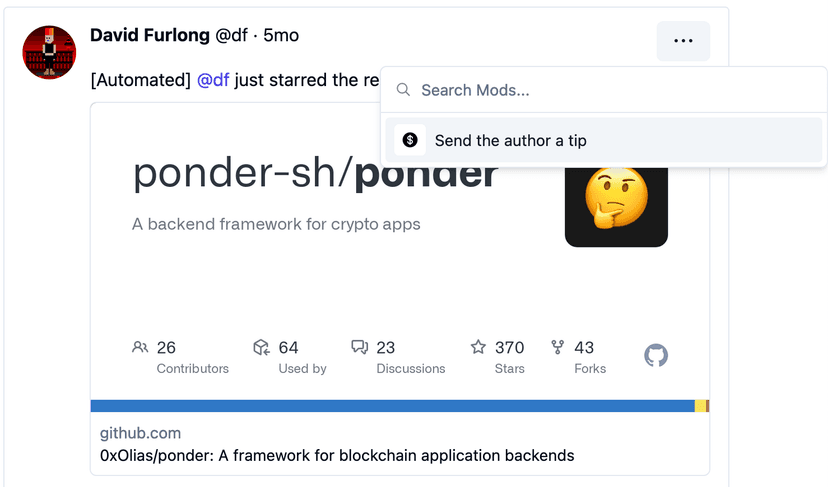Click the thinking emoji repo logo

(x=616, y=207)
